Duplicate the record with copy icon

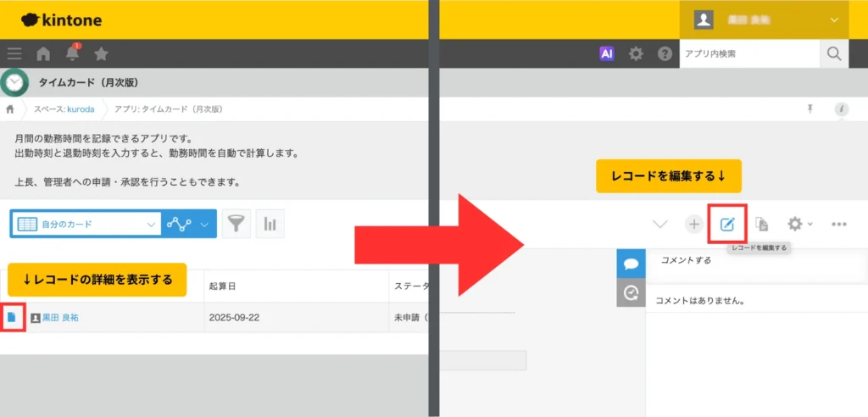pyautogui.click(x=761, y=225)
